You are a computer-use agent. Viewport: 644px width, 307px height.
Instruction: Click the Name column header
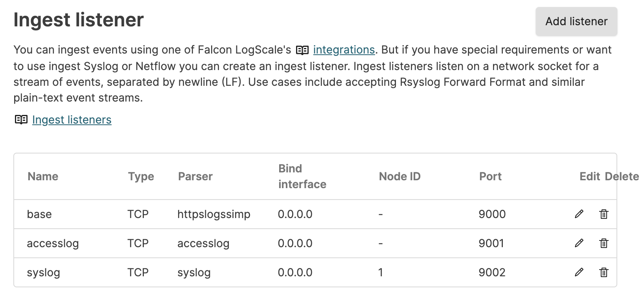point(42,176)
